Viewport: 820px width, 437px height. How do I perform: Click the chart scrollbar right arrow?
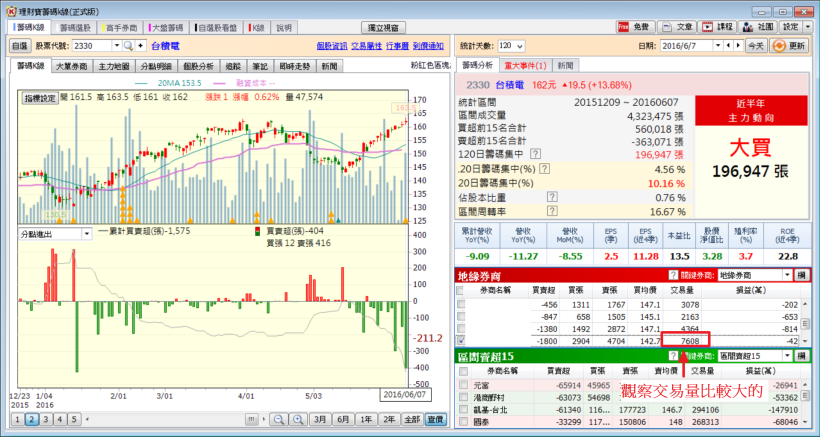(x=264, y=419)
